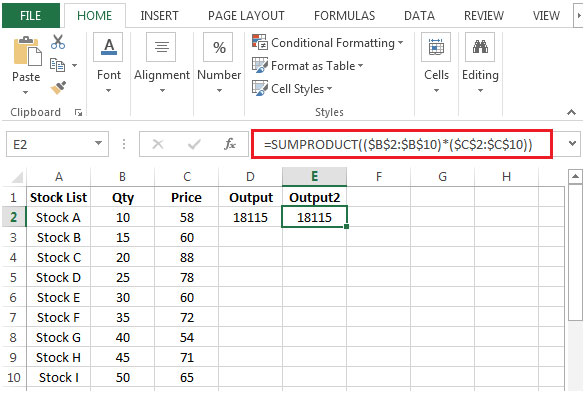Select row 10 header
This screenshot has width=585, height=393.
tap(14, 377)
